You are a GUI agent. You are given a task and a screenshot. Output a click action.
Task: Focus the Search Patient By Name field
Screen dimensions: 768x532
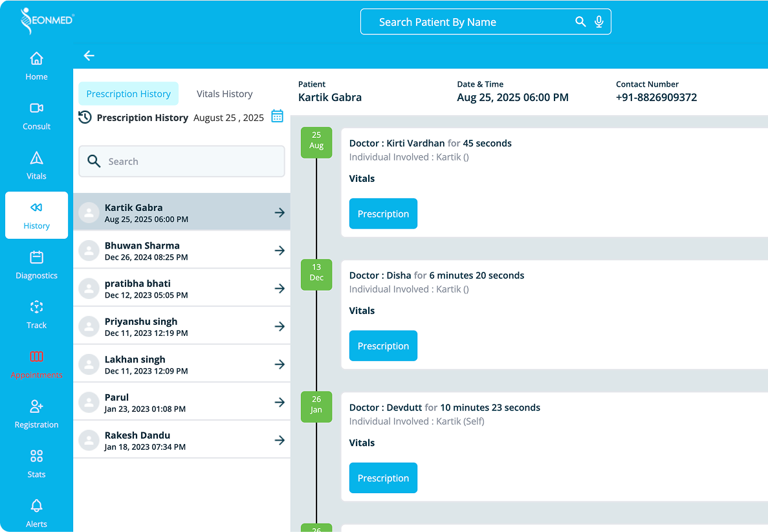[x=485, y=21]
